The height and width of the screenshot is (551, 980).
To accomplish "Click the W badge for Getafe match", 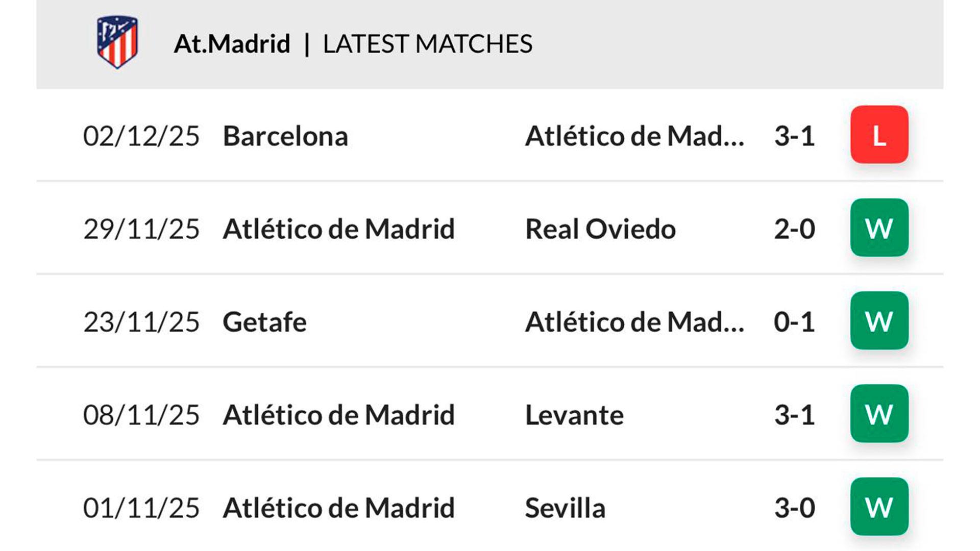I will point(879,320).
